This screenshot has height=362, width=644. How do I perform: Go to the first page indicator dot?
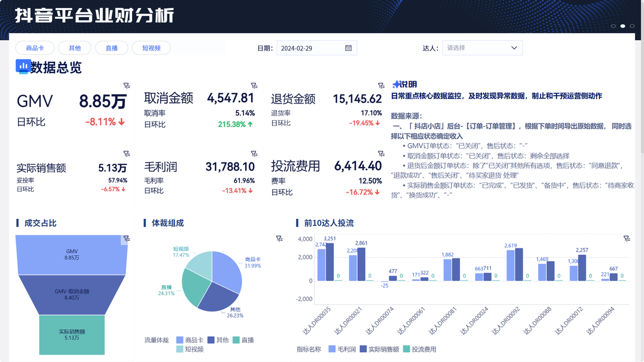(x=613, y=26)
